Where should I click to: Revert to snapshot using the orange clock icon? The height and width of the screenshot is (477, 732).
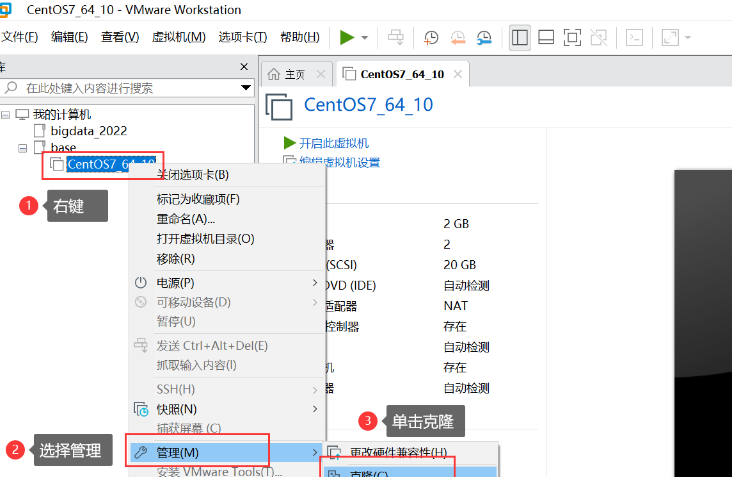coord(458,38)
